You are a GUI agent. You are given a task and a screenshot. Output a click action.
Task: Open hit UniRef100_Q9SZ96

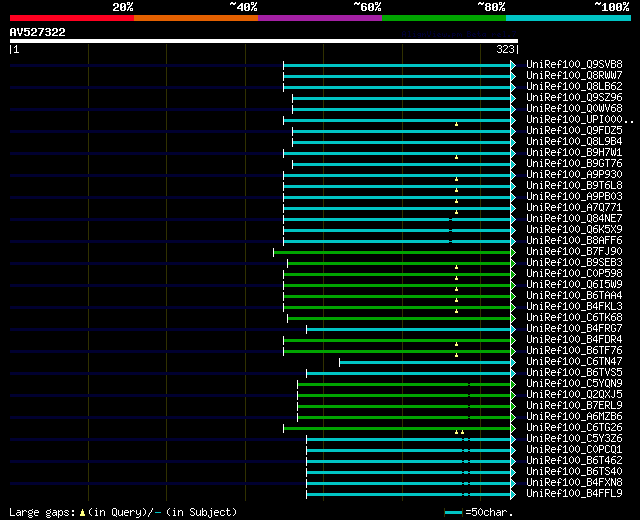point(574,98)
